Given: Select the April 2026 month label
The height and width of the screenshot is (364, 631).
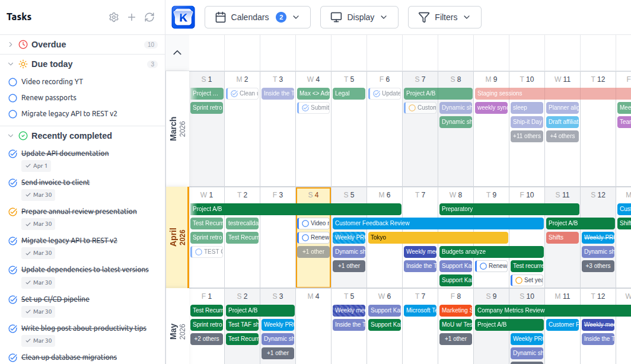Looking at the screenshot, I should (x=177, y=237).
